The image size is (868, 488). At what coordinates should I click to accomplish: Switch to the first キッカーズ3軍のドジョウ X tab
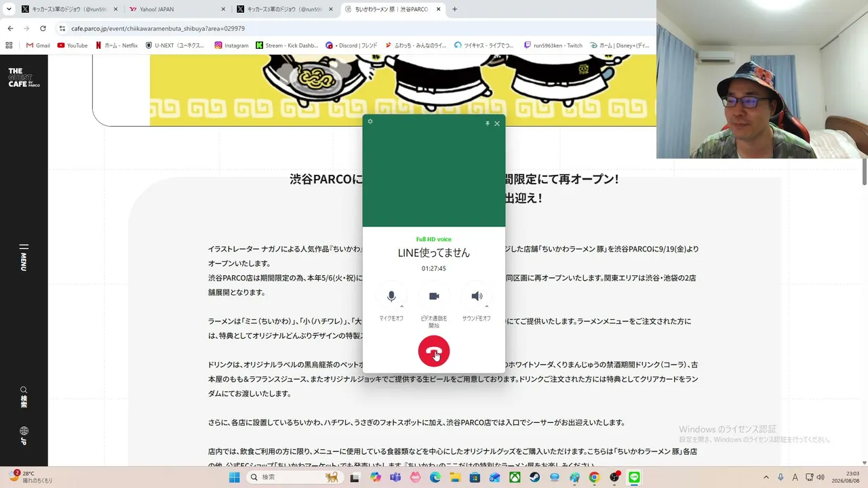click(67, 9)
